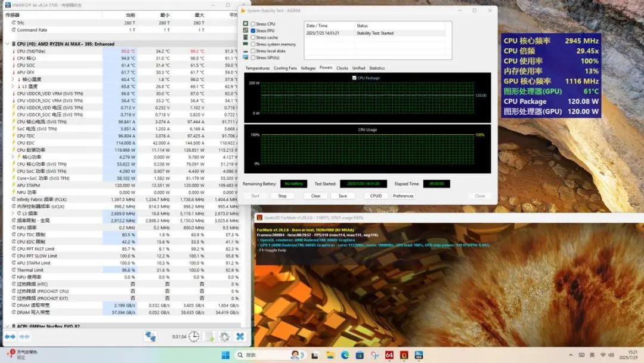Enable the Stress CPU checkbox
Viewport: 644px width, 363px height.
click(x=253, y=24)
